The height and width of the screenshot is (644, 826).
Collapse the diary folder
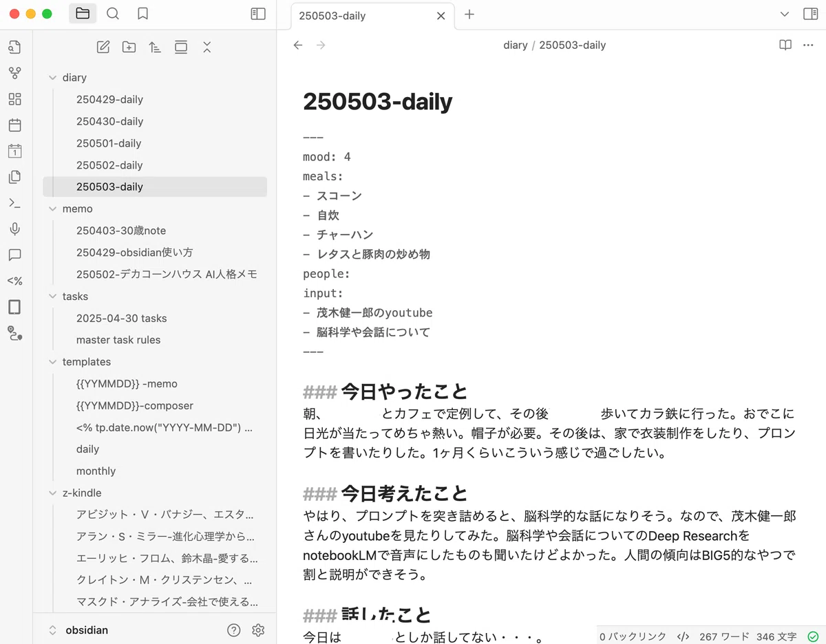tap(53, 78)
